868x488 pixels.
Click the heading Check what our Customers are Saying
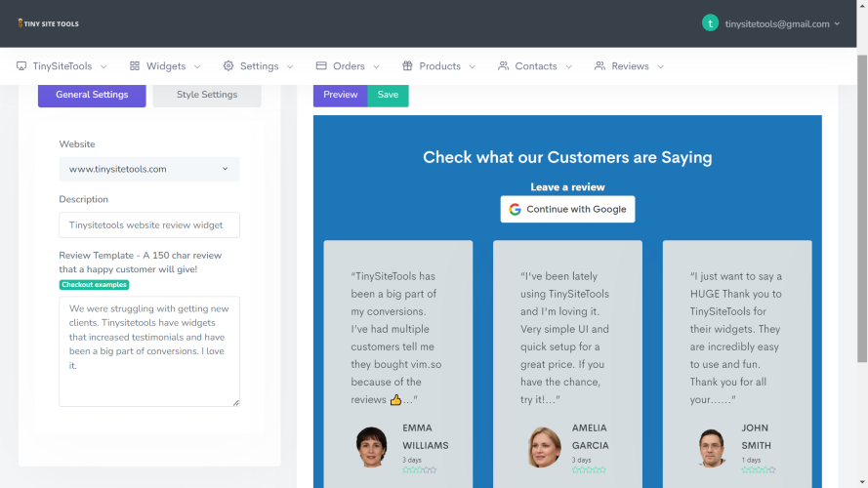(567, 157)
